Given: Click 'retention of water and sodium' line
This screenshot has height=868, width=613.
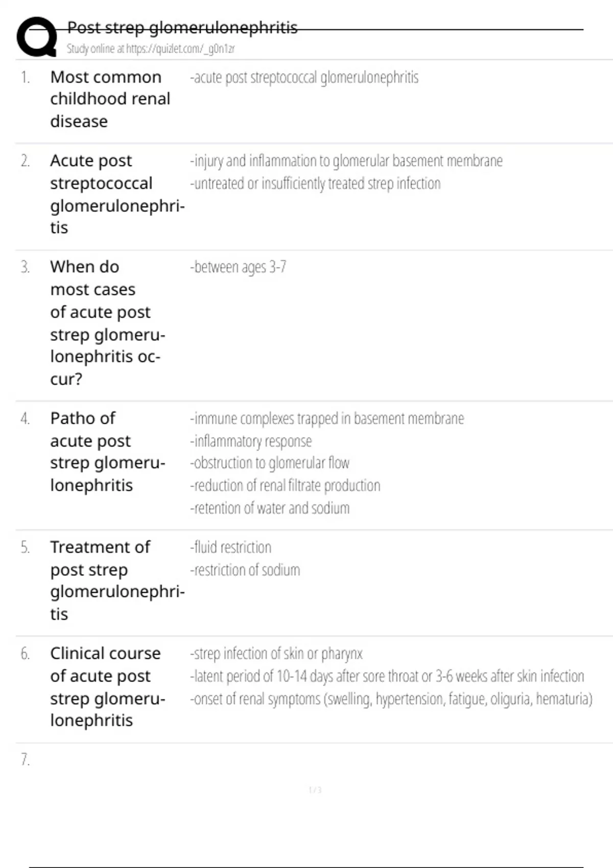Looking at the screenshot, I should click(270, 509).
